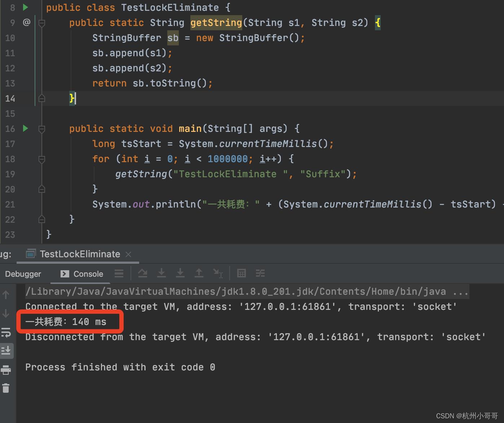Image resolution: width=504 pixels, height=423 pixels.
Task: Click the number 1000000 in the for loop
Action: pos(228,159)
